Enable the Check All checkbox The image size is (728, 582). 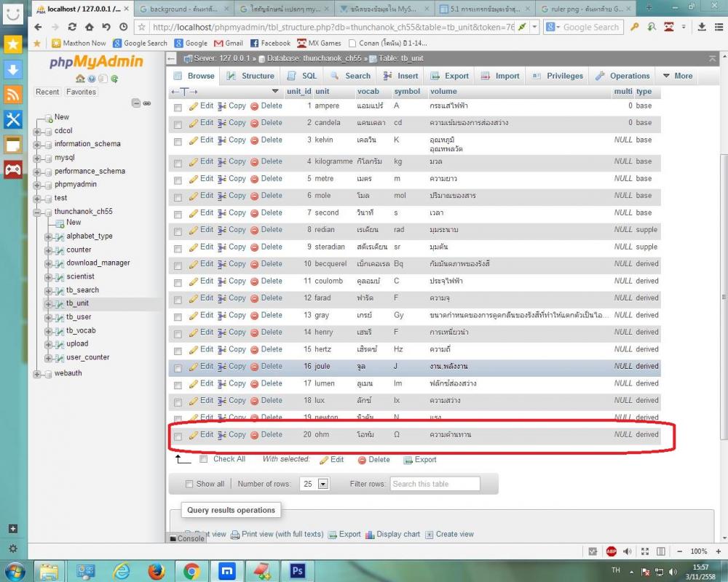coord(203,459)
